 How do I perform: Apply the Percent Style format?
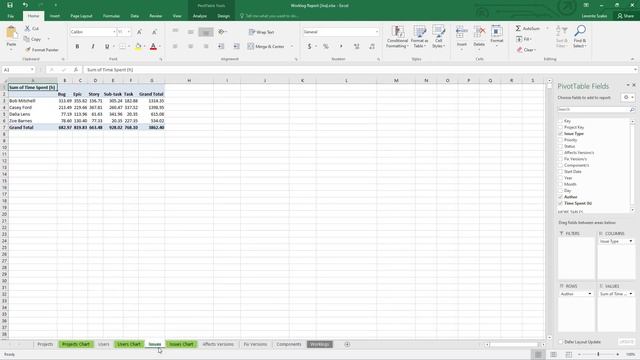point(326,47)
